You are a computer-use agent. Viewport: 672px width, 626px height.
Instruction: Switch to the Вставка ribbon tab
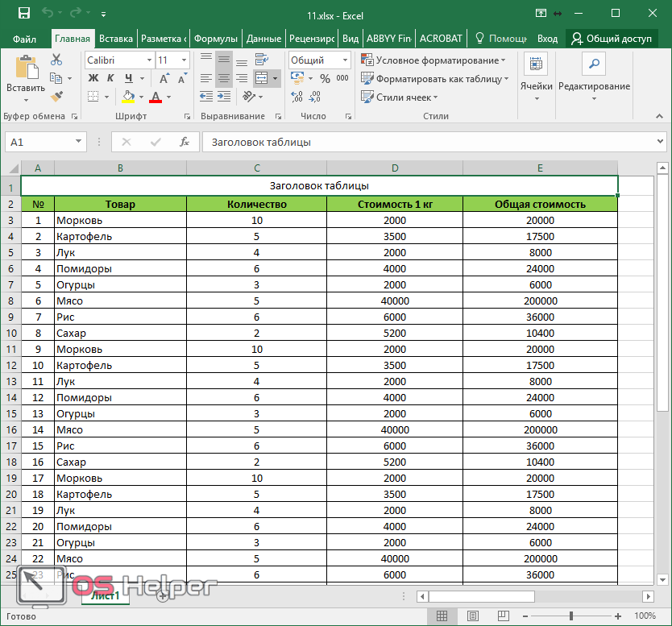(x=116, y=38)
